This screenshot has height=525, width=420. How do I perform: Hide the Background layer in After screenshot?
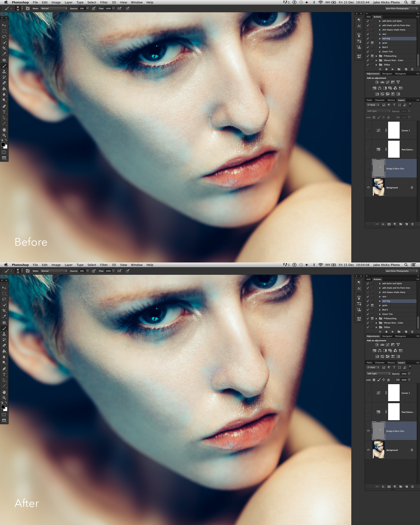point(368,450)
